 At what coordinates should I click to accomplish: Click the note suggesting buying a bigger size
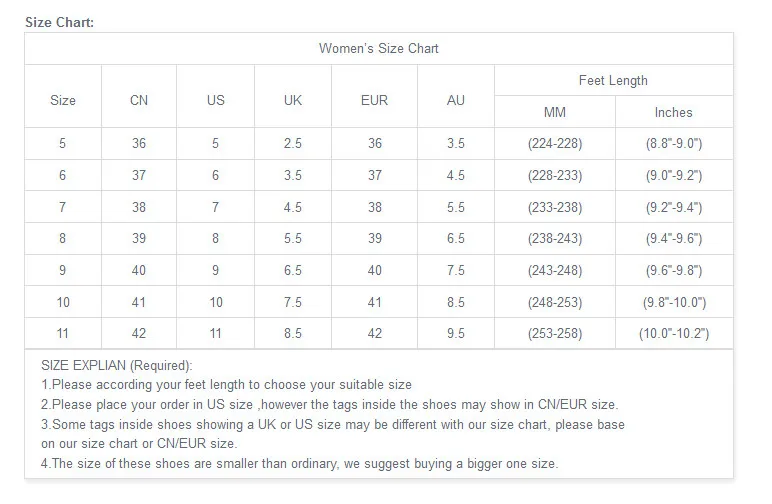coord(299,463)
